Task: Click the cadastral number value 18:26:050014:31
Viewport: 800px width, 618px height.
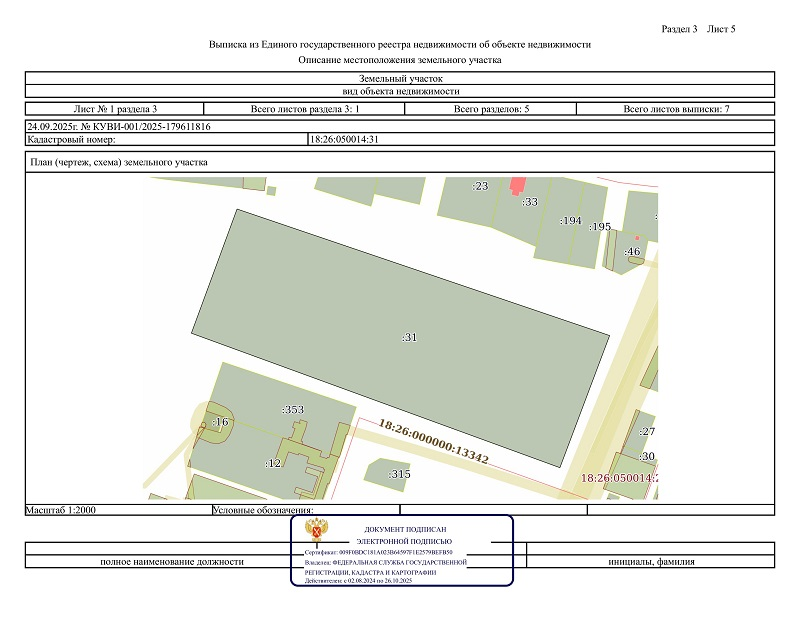Action: [x=344, y=139]
